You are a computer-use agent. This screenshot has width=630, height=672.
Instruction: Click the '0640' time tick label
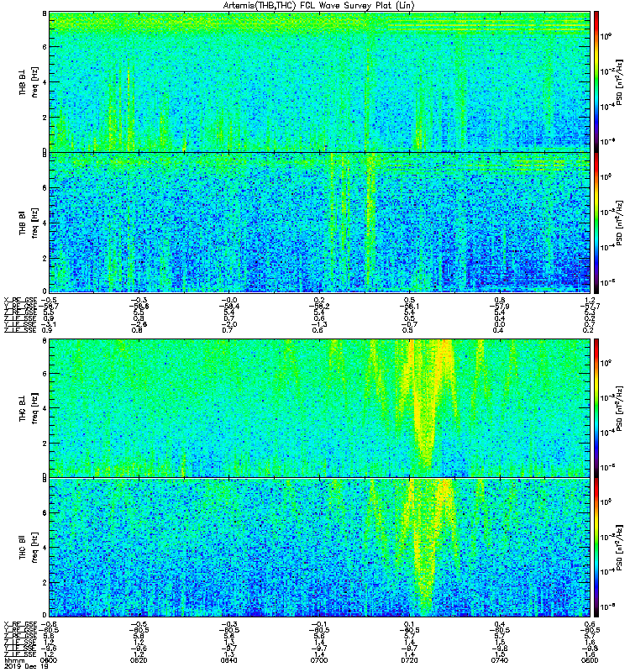(x=228, y=660)
